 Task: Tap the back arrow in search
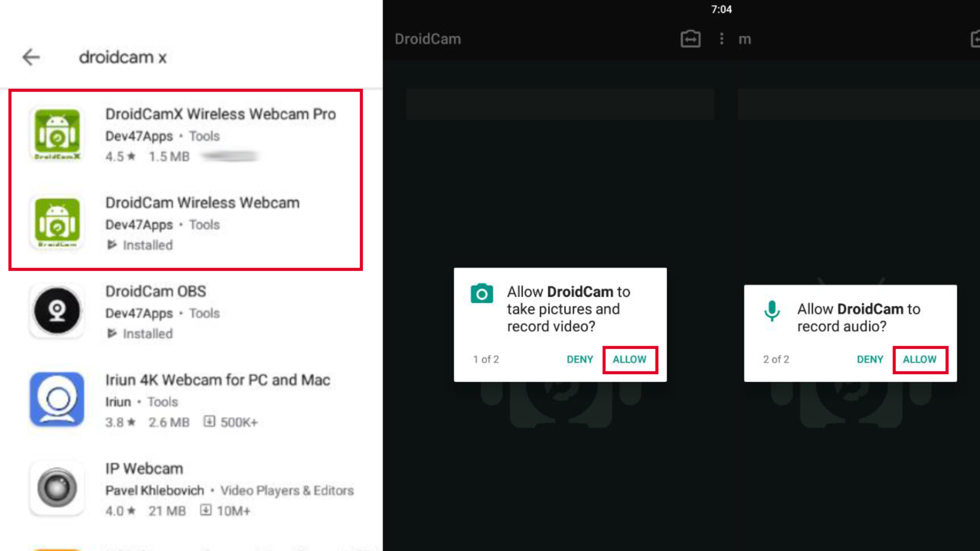(x=31, y=57)
